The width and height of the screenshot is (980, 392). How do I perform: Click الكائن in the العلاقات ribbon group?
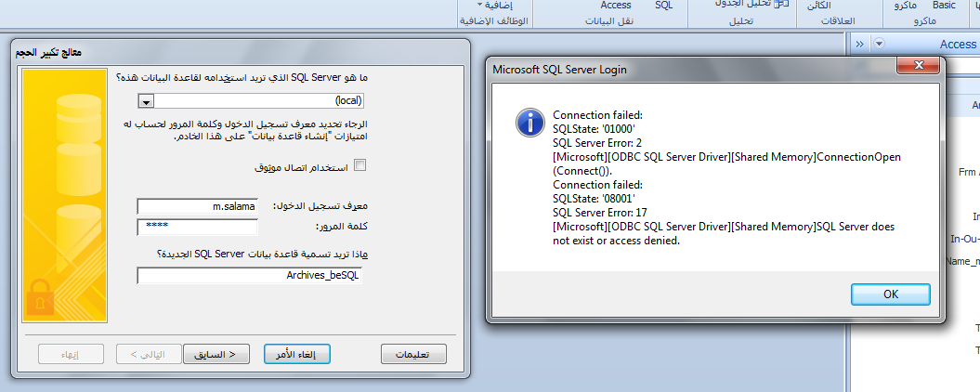[818, 5]
